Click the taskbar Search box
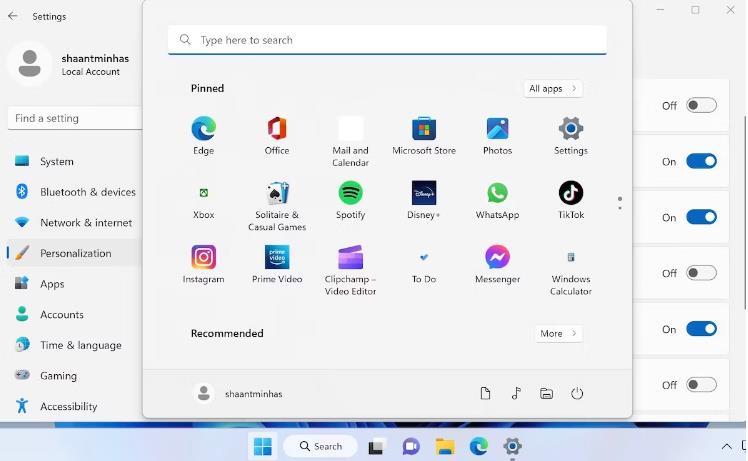 pyautogui.click(x=320, y=447)
